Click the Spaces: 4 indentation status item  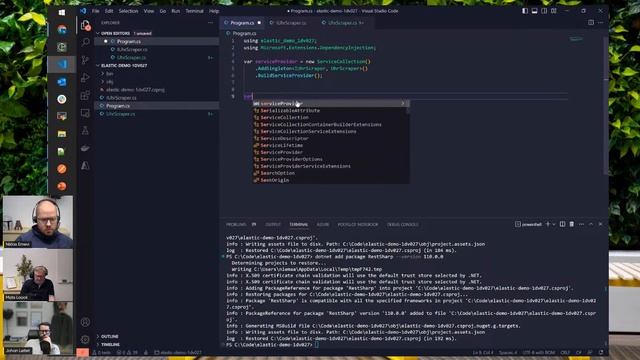pos(508,352)
